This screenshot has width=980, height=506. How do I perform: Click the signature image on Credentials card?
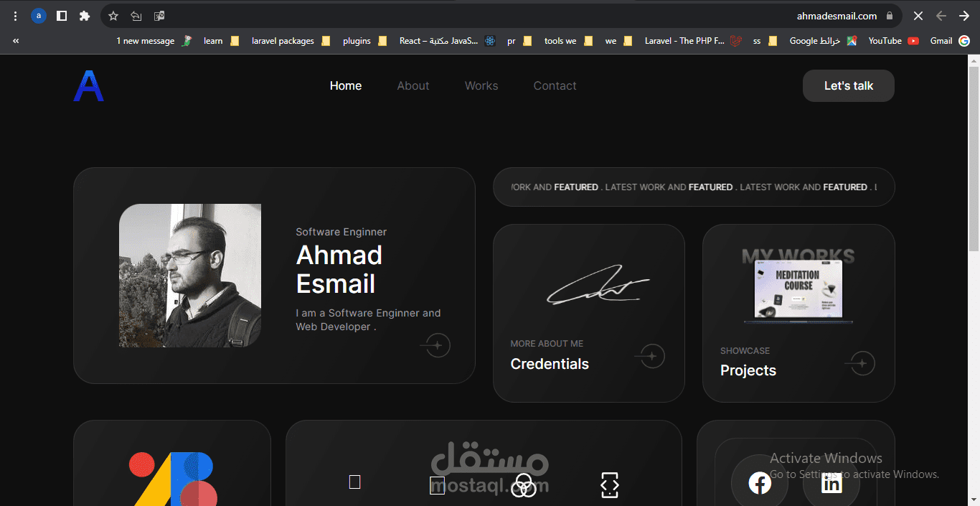[x=598, y=284]
